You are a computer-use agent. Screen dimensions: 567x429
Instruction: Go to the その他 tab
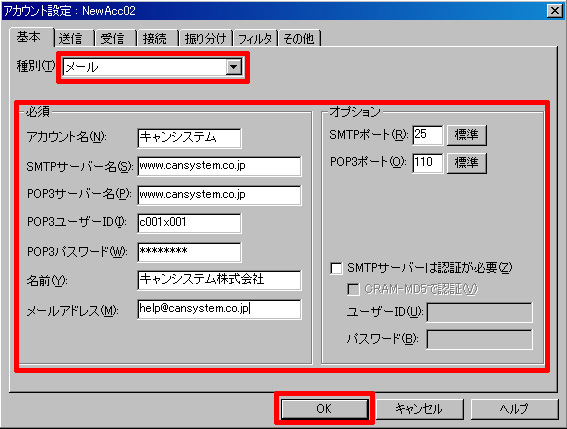pos(299,38)
